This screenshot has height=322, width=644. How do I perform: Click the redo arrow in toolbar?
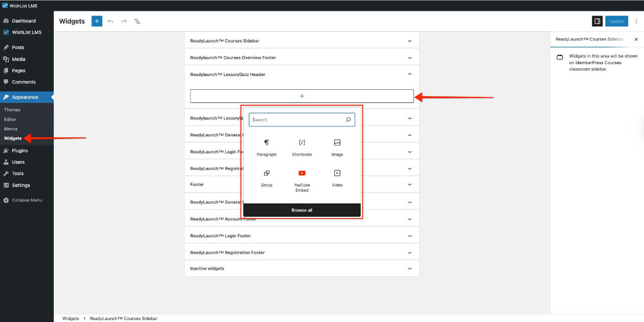(124, 21)
